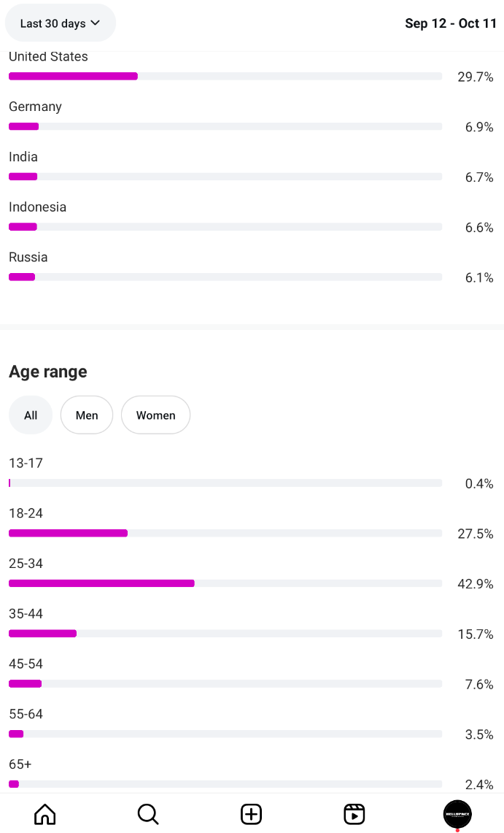Filter age range by Men
504x833 pixels.
tap(87, 415)
